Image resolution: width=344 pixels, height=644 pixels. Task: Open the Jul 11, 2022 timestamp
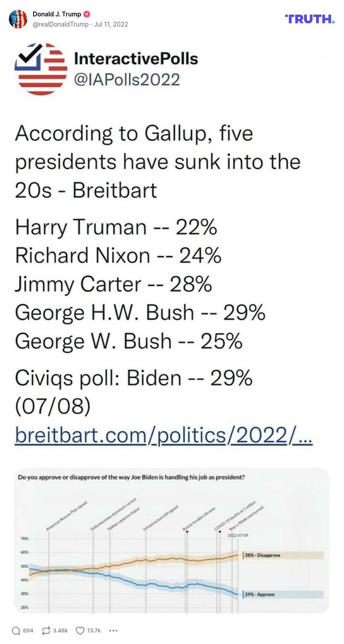(x=111, y=24)
